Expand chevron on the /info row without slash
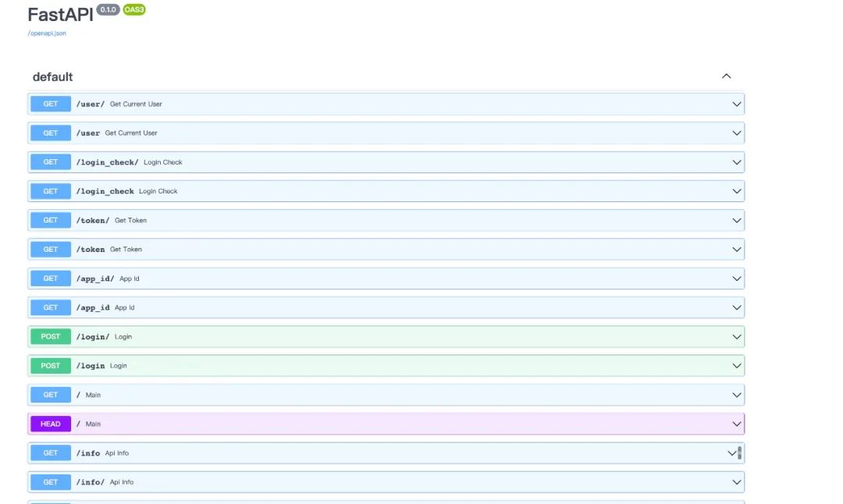 731,453
